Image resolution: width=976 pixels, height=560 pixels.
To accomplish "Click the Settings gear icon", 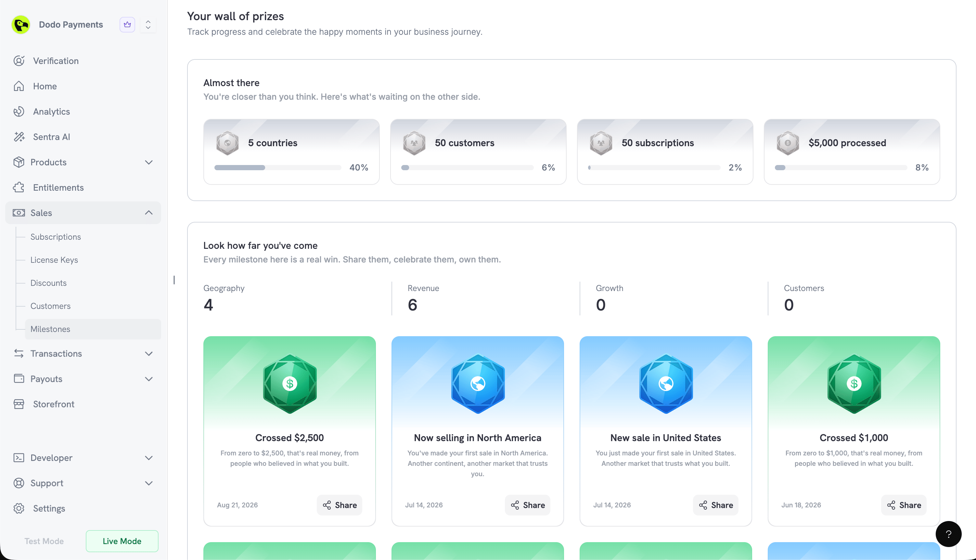I will point(19,508).
